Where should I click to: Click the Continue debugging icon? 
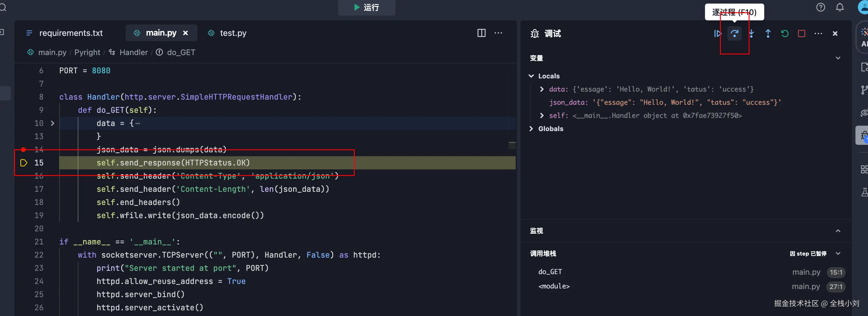coord(717,34)
